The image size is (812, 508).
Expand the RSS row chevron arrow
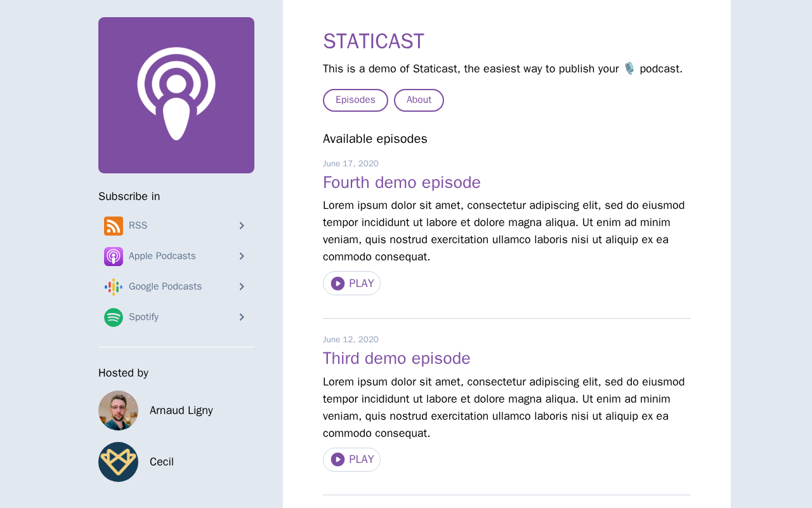(x=242, y=225)
